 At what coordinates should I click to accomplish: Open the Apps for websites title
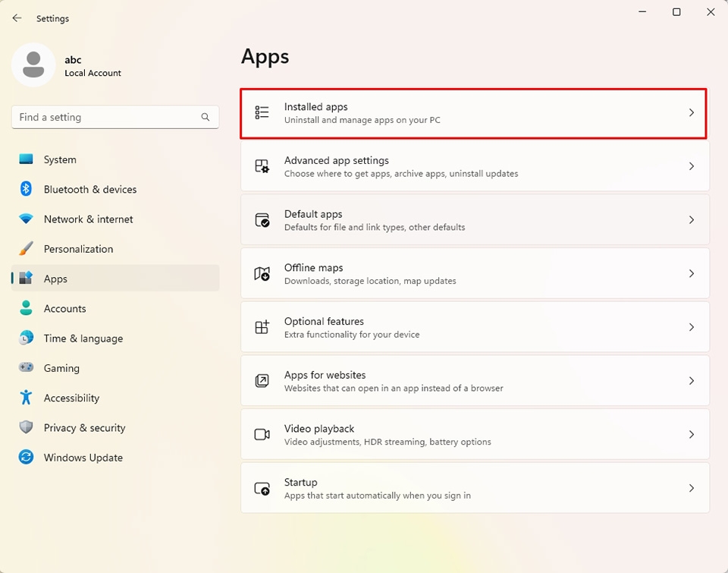[x=325, y=375]
